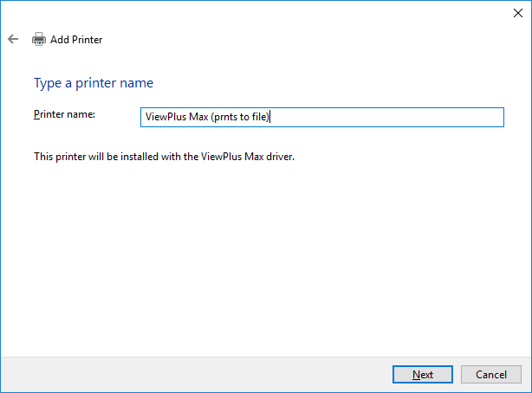Click the Type a printer name heading
The height and width of the screenshot is (393, 532).
[93, 83]
